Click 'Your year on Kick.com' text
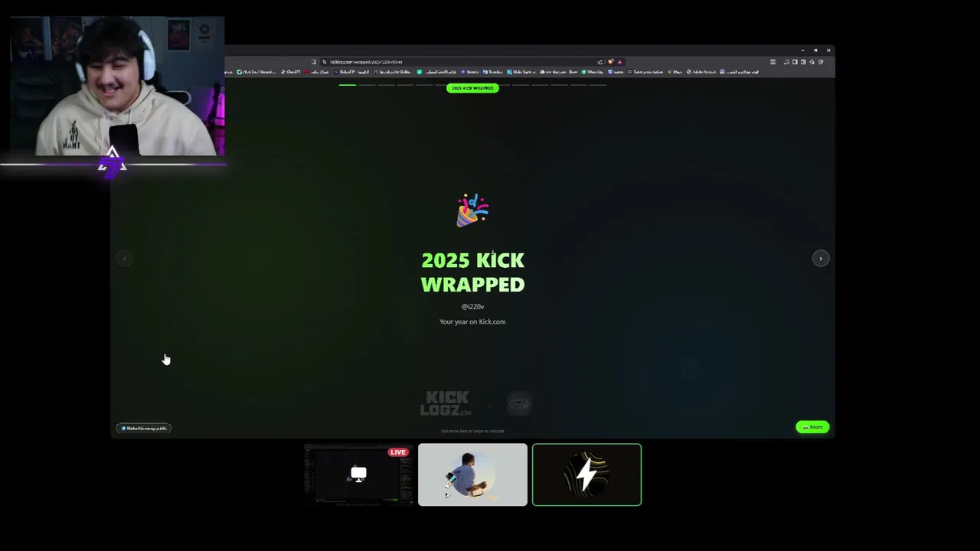Viewport: 980px width, 551px height. point(472,321)
